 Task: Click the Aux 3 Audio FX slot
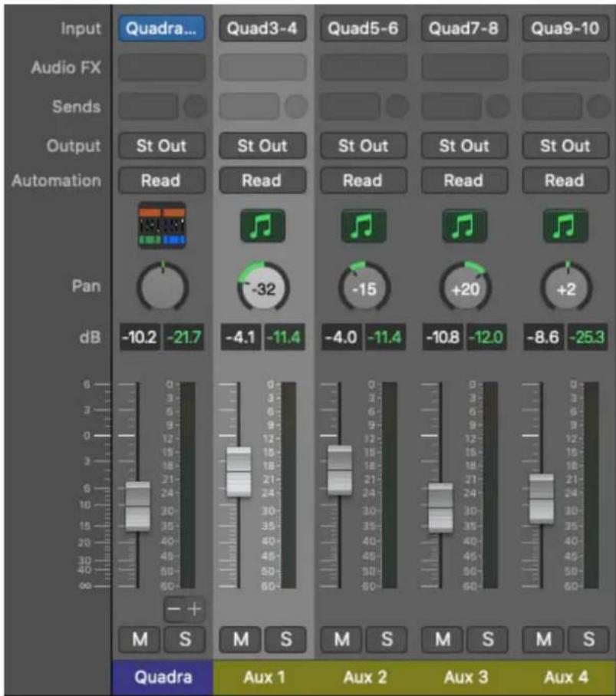464,68
